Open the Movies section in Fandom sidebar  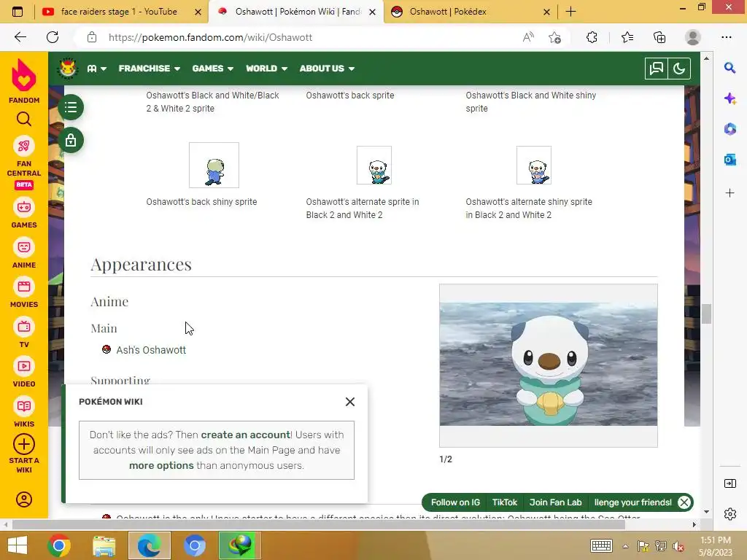pyautogui.click(x=24, y=293)
